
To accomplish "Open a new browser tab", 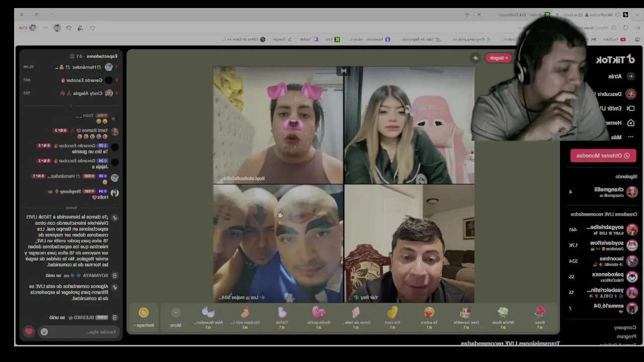I will pos(467,15).
